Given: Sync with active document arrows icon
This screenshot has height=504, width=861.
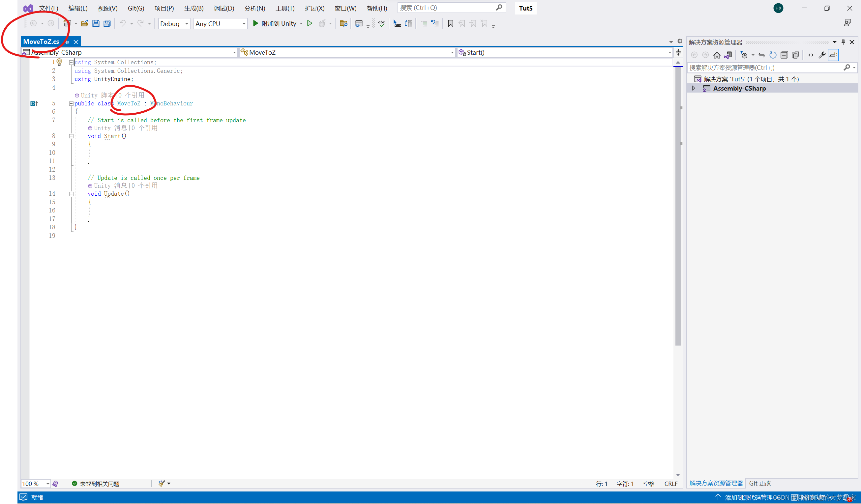Looking at the screenshot, I should (761, 55).
